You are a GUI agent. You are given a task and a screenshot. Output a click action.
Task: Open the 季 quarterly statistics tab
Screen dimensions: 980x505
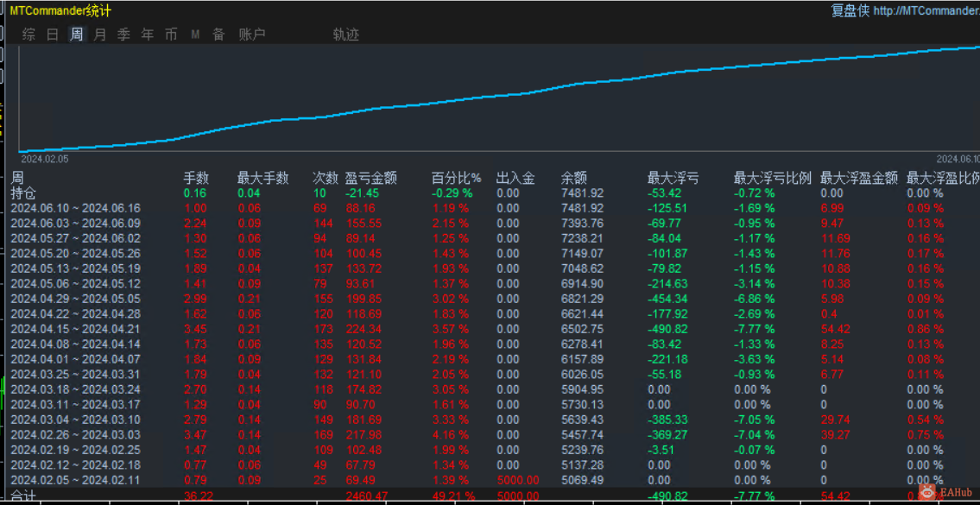[123, 35]
